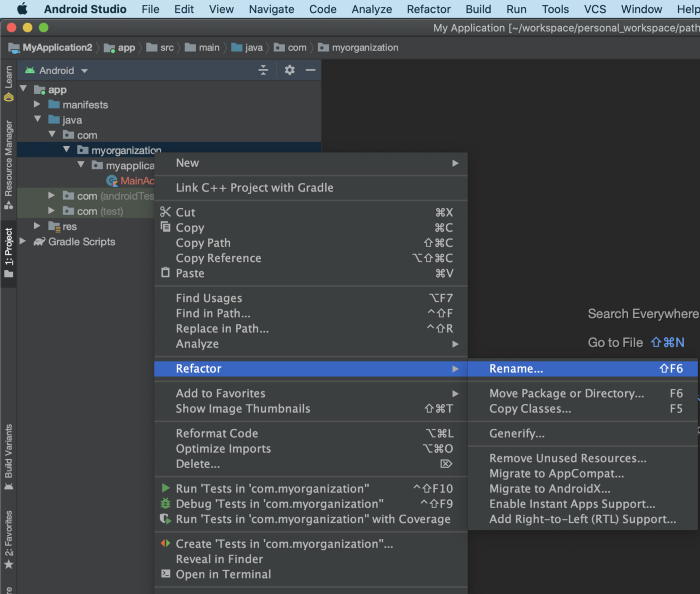Viewport: 700px width, 594px height.
Task: Click the collapse all icon in Project panel
Action: 264,70
